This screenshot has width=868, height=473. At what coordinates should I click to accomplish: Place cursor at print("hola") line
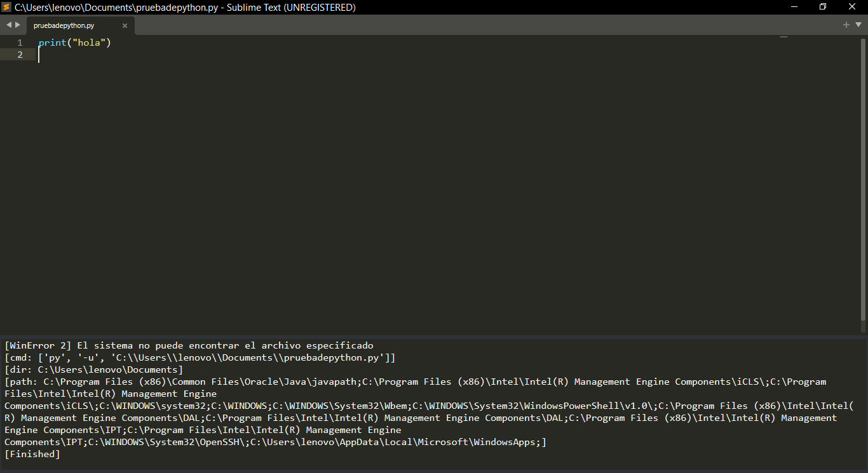tap(74, 43)
